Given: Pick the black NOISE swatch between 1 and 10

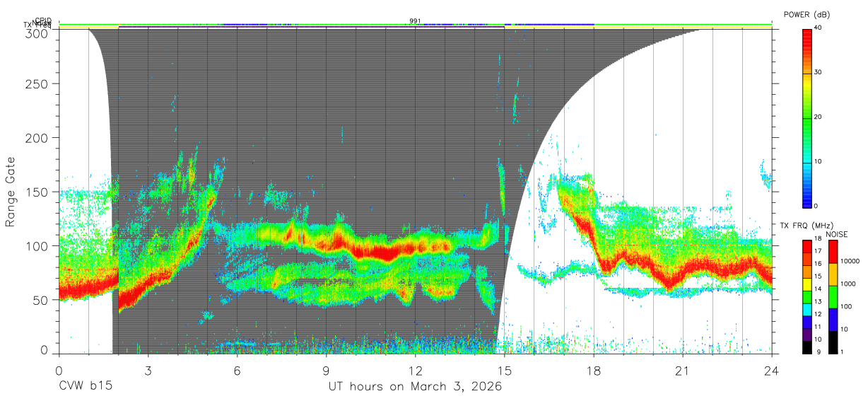Looking at the screenshot, I should [833, 342].
